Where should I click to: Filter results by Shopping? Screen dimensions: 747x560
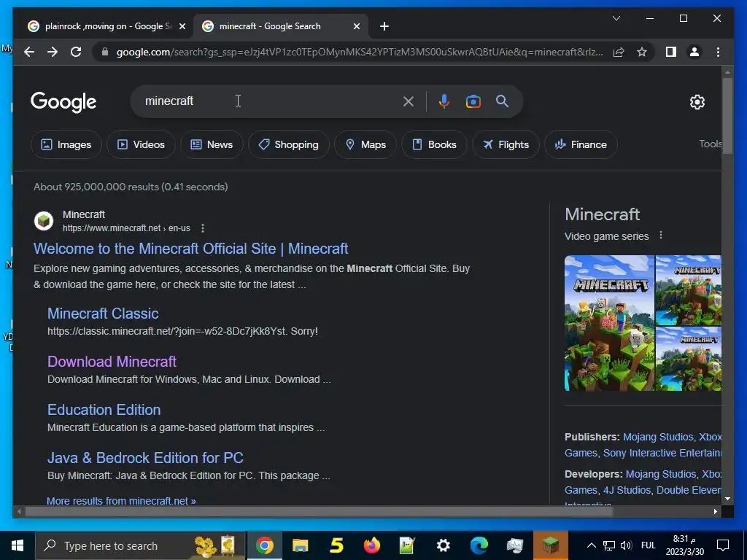pos(288,144)
